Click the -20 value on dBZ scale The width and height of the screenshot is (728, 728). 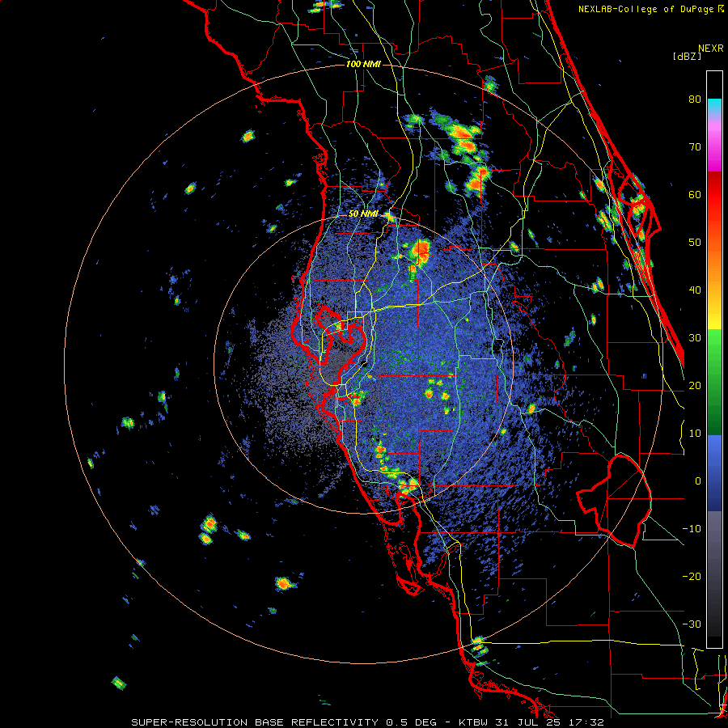click(x=692, y=576)
